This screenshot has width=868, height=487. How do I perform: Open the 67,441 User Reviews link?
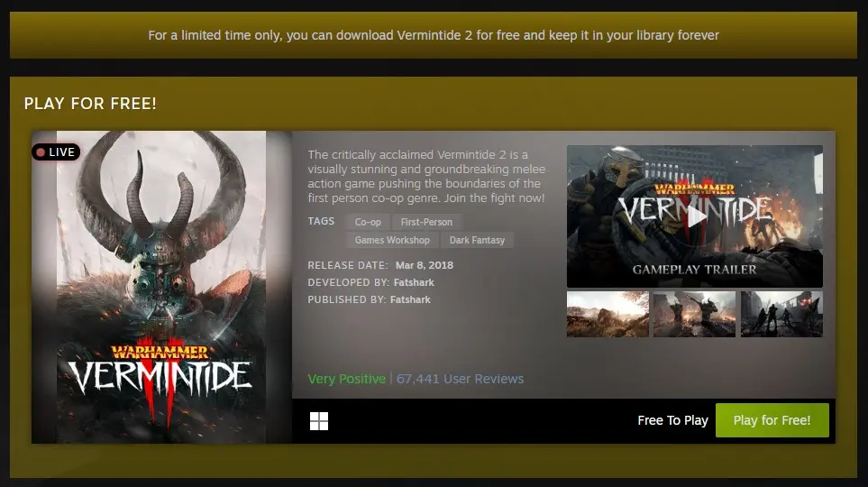point(460,379)
